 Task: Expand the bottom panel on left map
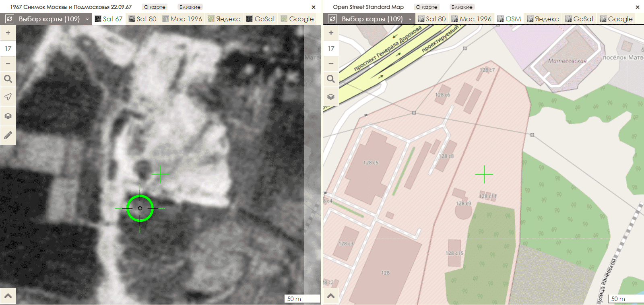click(8, 297)
